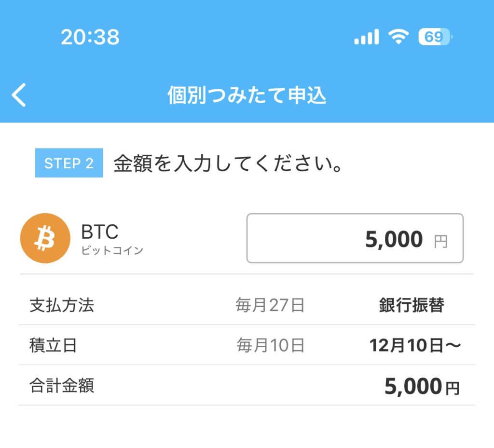
Task: Select the BTC coin label
Action: pyautogui.click(x=99, y=232)
